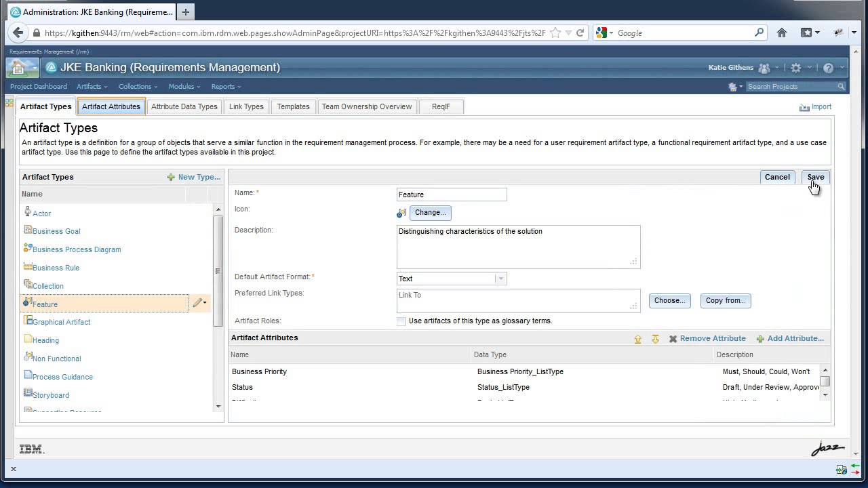This screenshot has width=868, height=488.
Task: Click pencil edit icon on Feature row
Action: point(197,303)
